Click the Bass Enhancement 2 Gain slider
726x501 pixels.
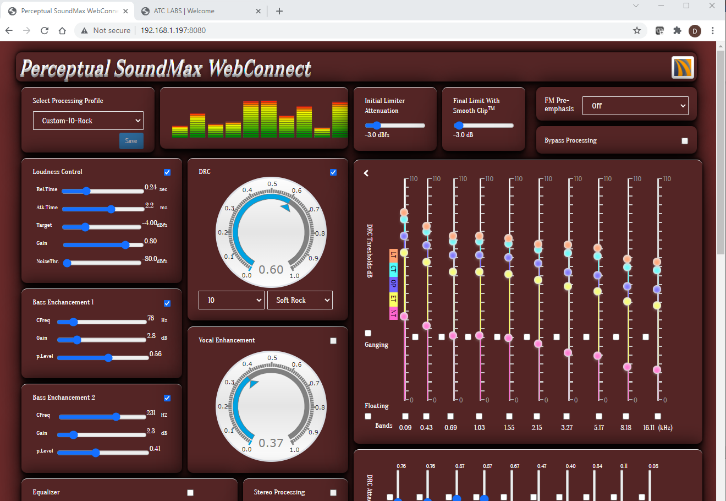(x=102, y=435)
